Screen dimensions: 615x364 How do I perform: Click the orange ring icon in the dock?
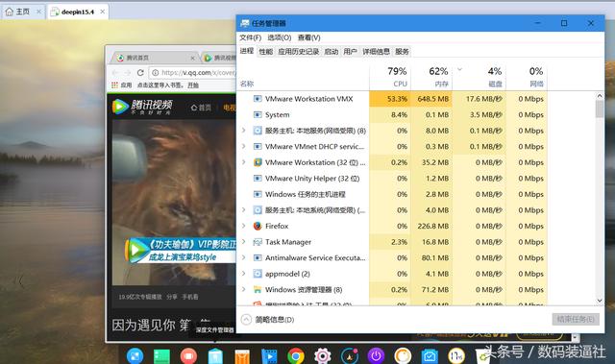pyautogui.click(x=403, y=355)
